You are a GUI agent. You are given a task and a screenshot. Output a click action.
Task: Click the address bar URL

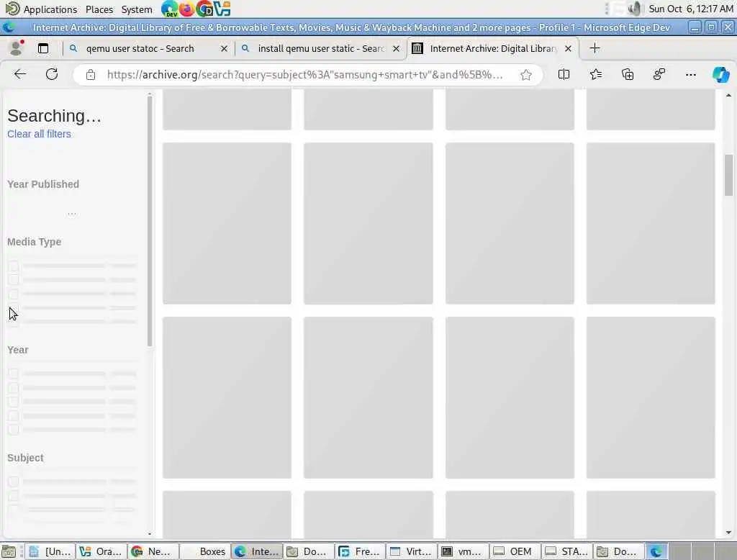coord(305,75)
